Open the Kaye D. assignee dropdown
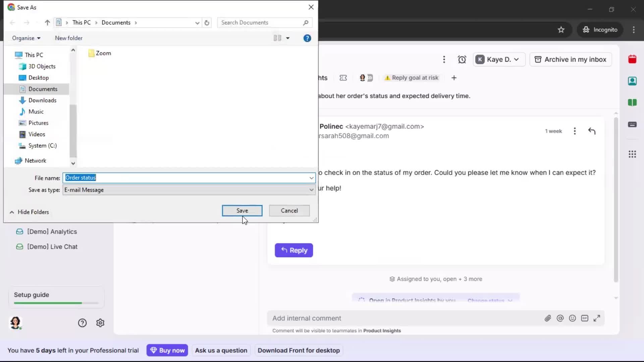 pyautogui.click(x=499, y=59)
